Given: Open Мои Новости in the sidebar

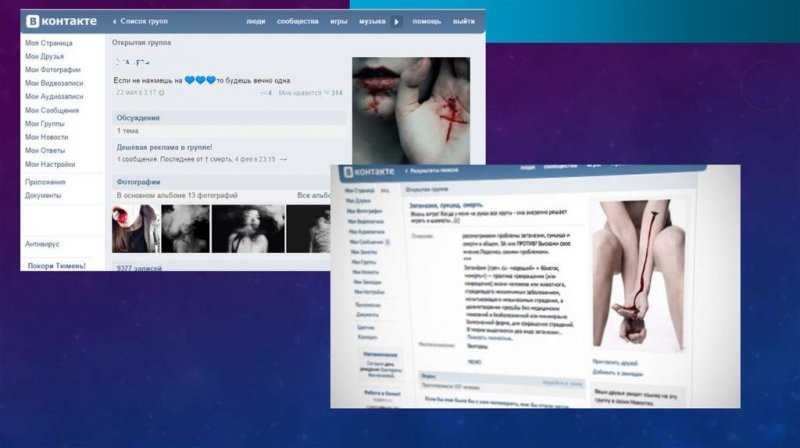Looking at the screenshot, I should coord(46,137).
